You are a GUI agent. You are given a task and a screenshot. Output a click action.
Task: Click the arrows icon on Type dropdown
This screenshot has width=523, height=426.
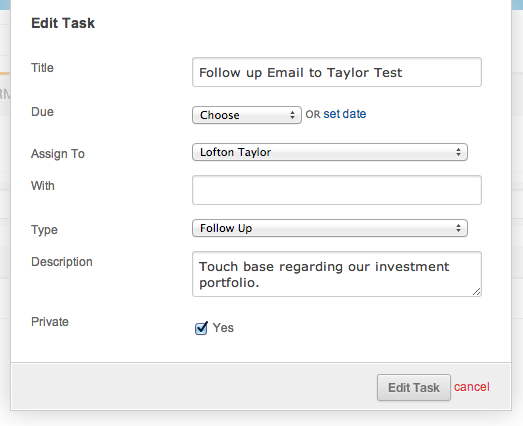coord(459,228)
